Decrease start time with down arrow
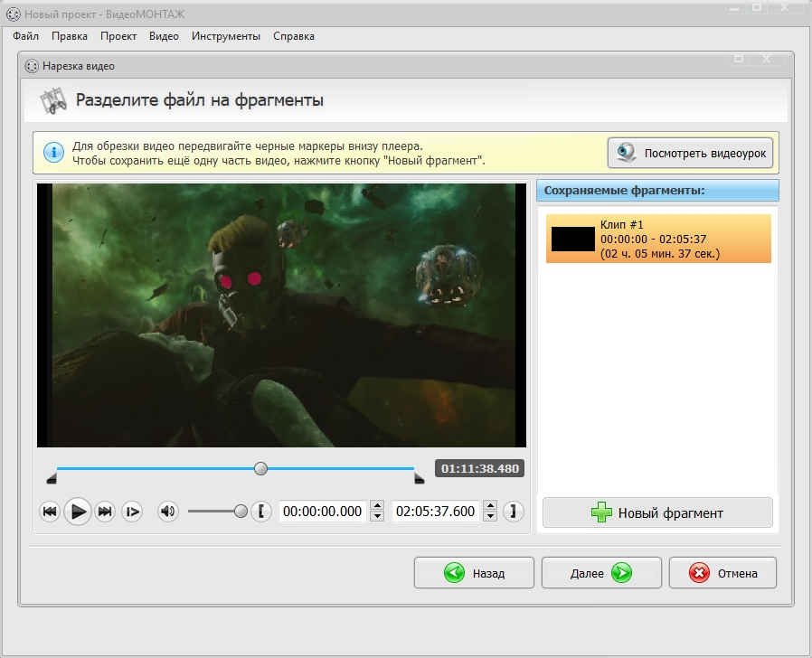812x658 pixels. [x=378, y=517]
